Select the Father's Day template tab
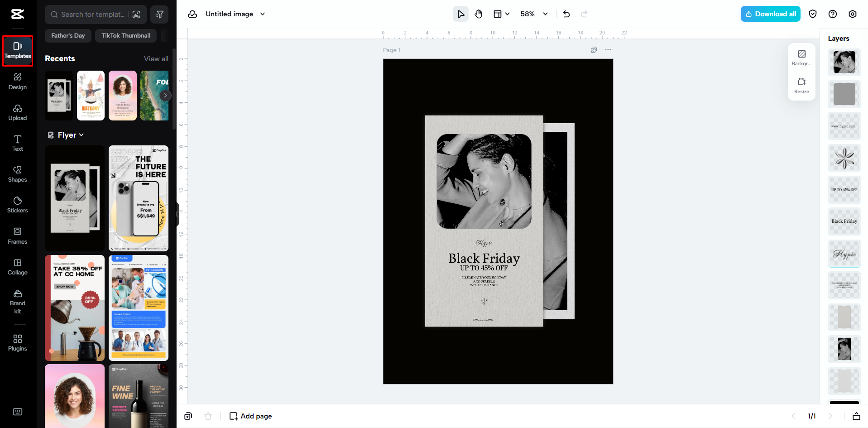Image resolution: width=868 pixels, height=428 pixels. (68, 35)
